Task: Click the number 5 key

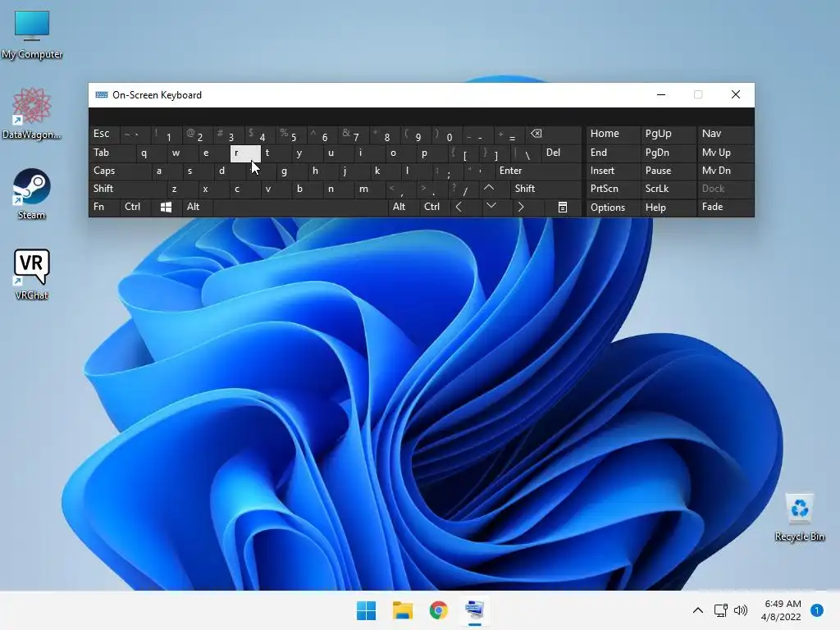Action: tap(291, 134)
